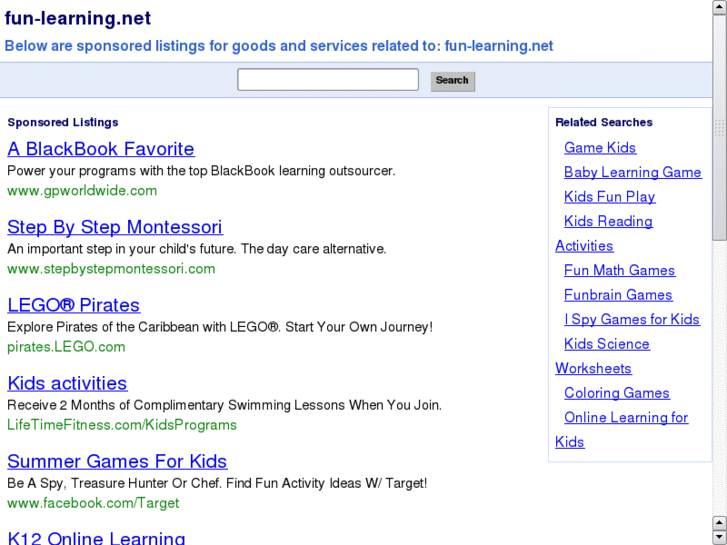Select the Game Kids related search
Viewport: 727px width, 545px height.
(600, 148)
